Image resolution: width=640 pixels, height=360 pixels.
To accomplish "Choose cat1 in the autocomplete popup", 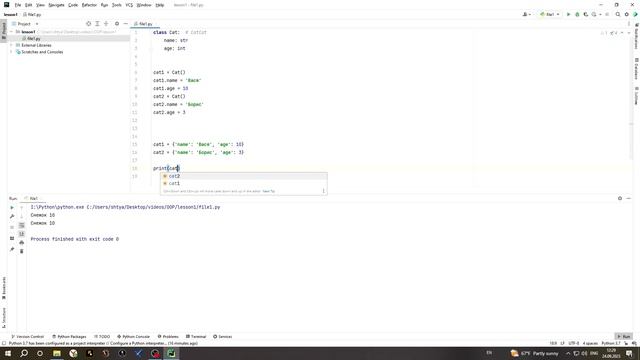I will (x=244, y=184).
